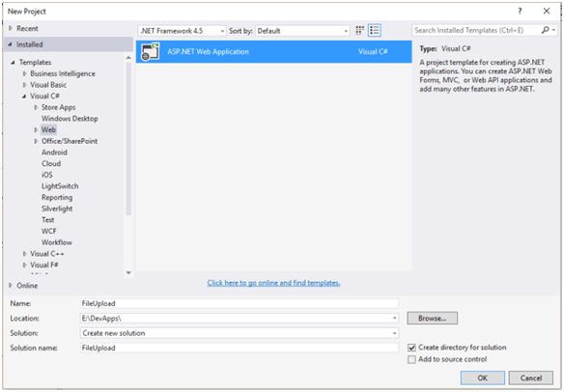Image resolution: width=564 pixels, height=392 pixels.
Task: Collapse the Templates tree node
Action: coord(13,62)
